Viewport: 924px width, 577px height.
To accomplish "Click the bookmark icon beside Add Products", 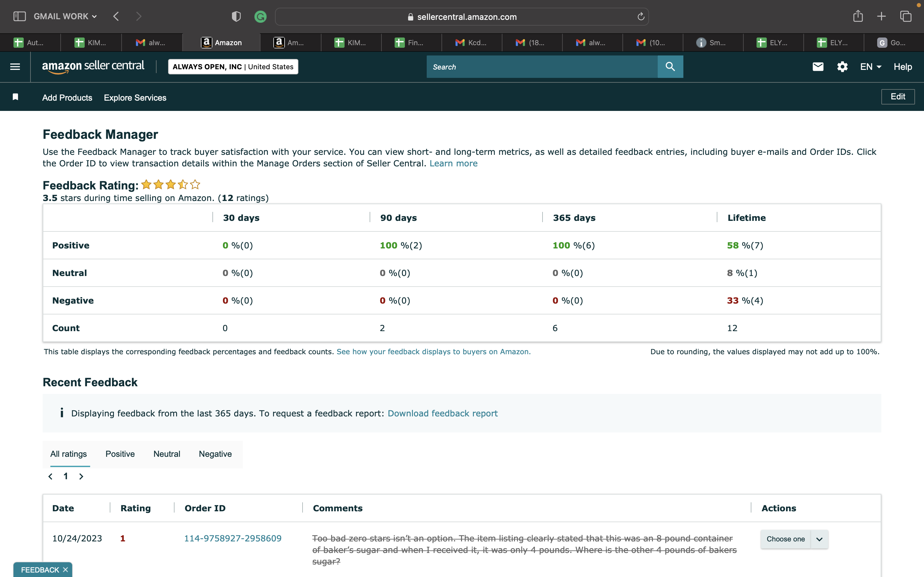I will pos(15,97).
